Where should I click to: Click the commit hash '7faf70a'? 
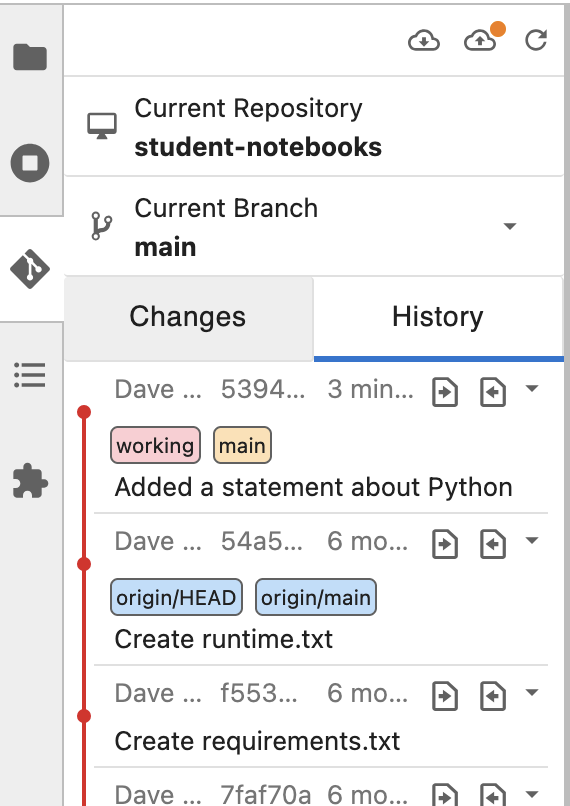[x=266, y=795]
